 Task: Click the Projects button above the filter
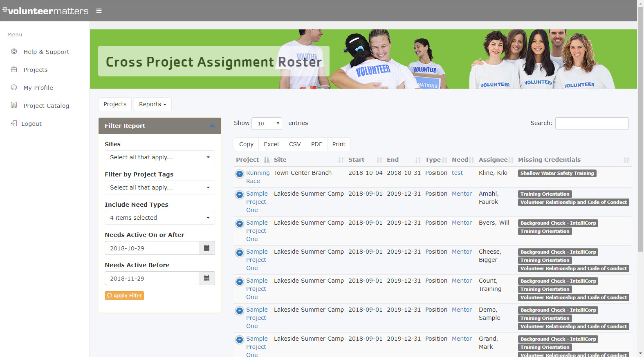point(115,104)
